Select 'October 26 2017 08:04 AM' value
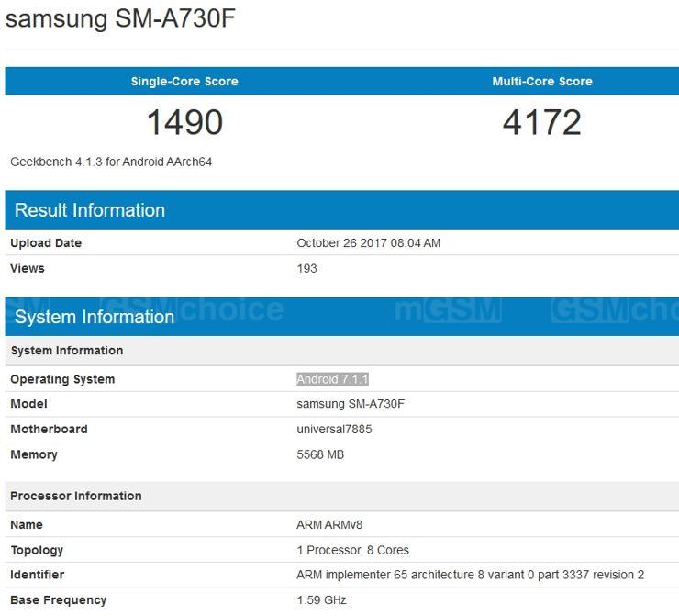The height and width of the screenshot is (616, 679). click(x=369, y=243)
